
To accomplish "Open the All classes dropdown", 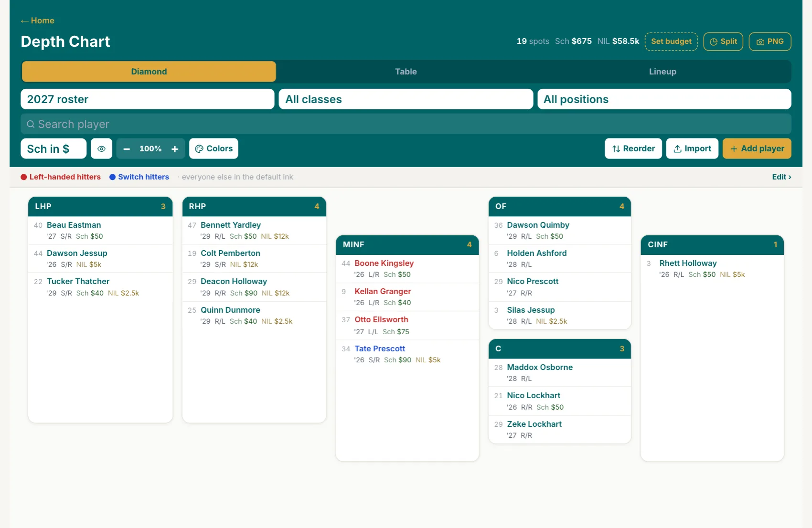I will coord(406,99).
